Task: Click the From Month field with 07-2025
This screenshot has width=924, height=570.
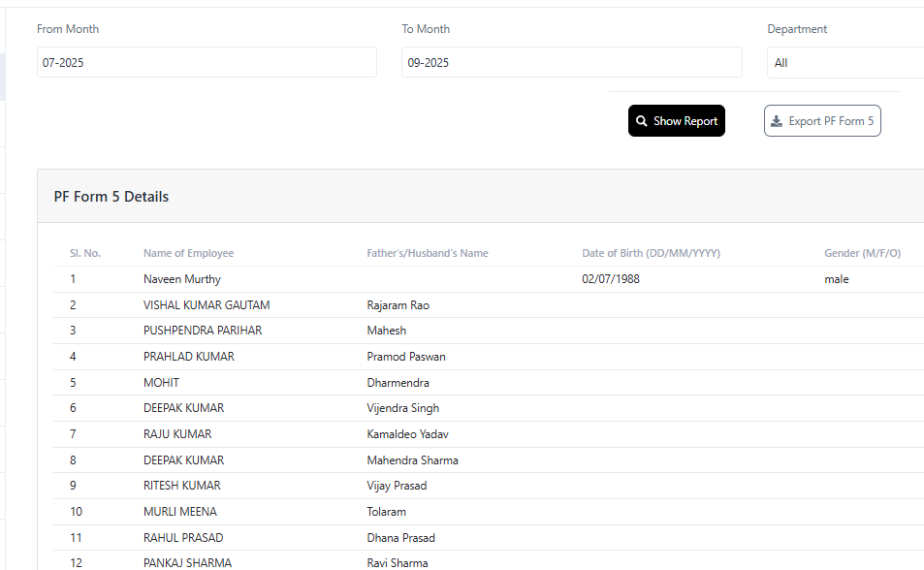Action: click(x=207, y=63)
